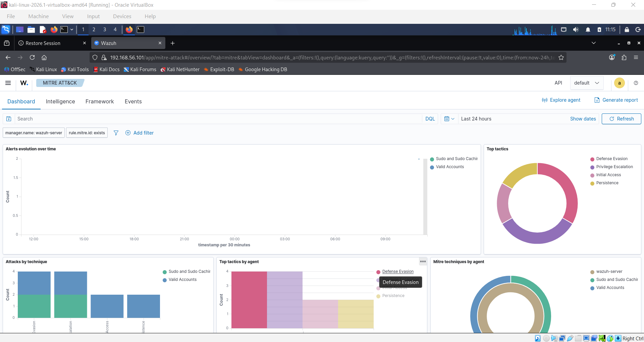Open the Firefox extensions icon
This screenshot has height=342, width=644.
[624, 57]
